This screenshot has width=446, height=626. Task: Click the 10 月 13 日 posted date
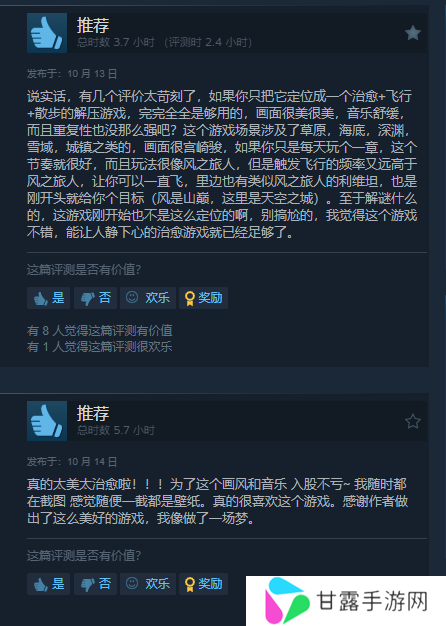tap(92, 74)
